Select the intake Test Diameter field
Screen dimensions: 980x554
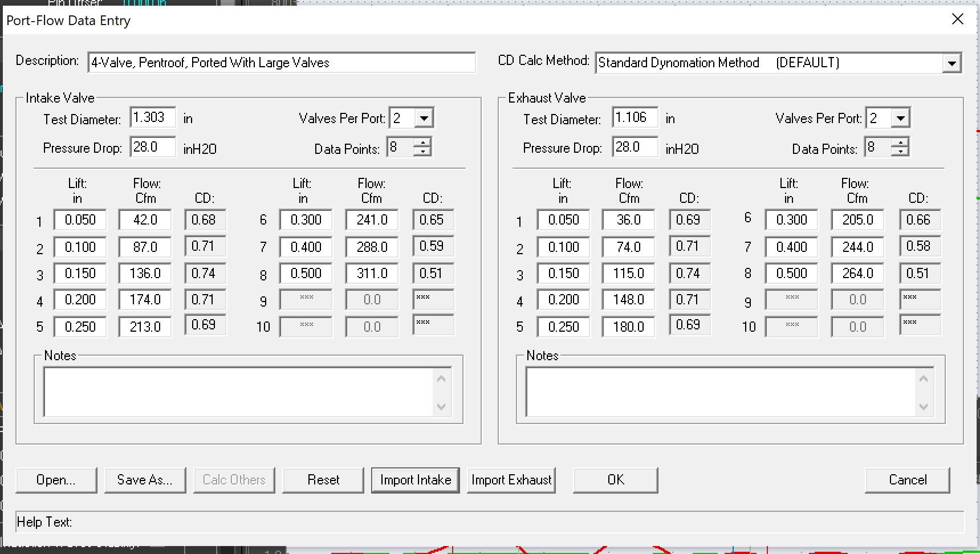pos(152,117)
